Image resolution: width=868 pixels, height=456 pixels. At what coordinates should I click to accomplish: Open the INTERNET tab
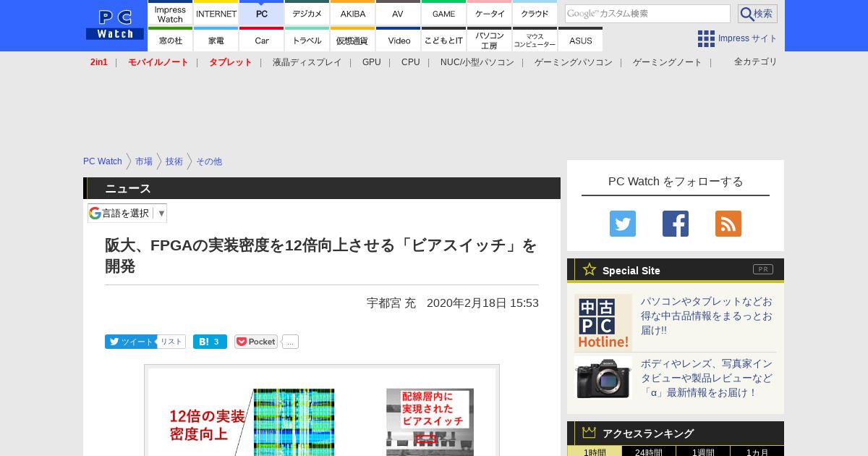point(216,14)
